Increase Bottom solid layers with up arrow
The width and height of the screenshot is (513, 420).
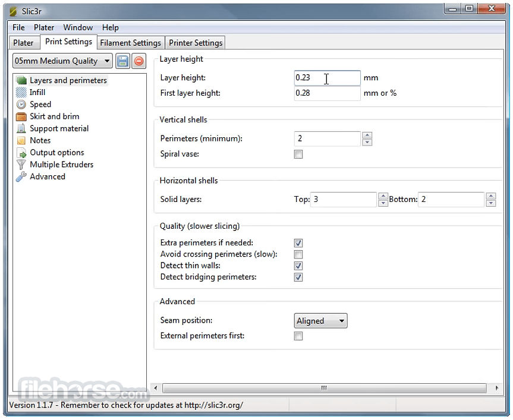[x=491, y=196]
